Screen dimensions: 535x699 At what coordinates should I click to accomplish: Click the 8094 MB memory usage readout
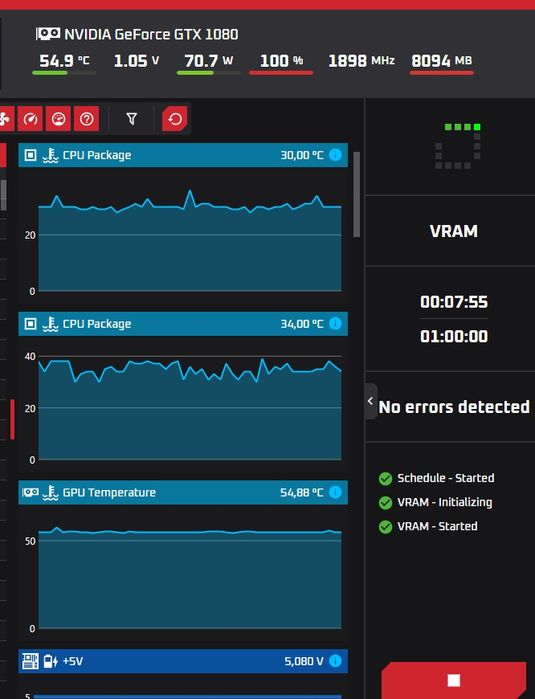pyautogui.click(x=441, y=61)
